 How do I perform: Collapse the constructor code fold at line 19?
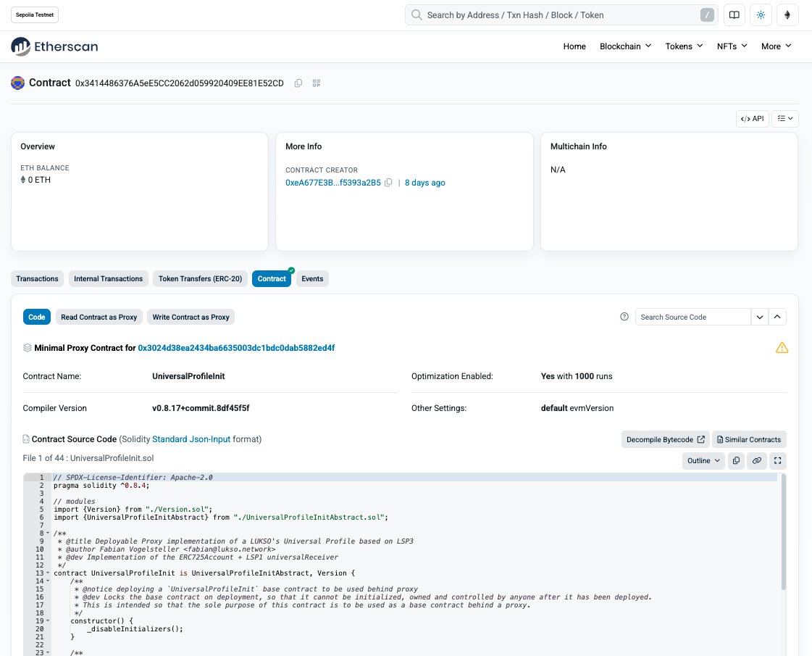pos(48,621)
